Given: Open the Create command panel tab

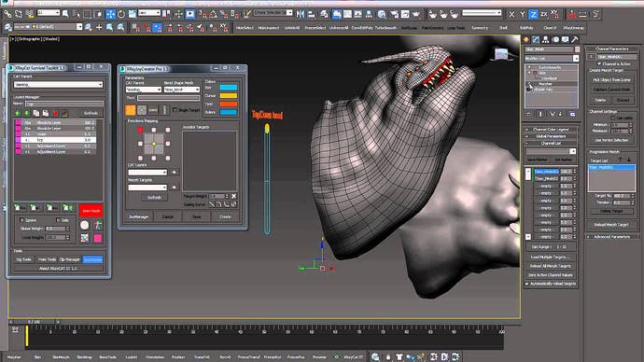Looking at the screenshot, I should [526, 40].
